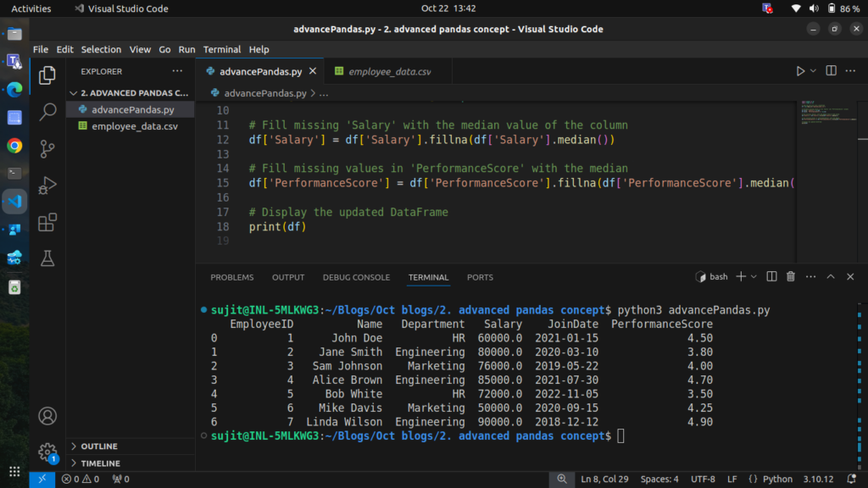Open the Source Control view

tap(48, 148)
